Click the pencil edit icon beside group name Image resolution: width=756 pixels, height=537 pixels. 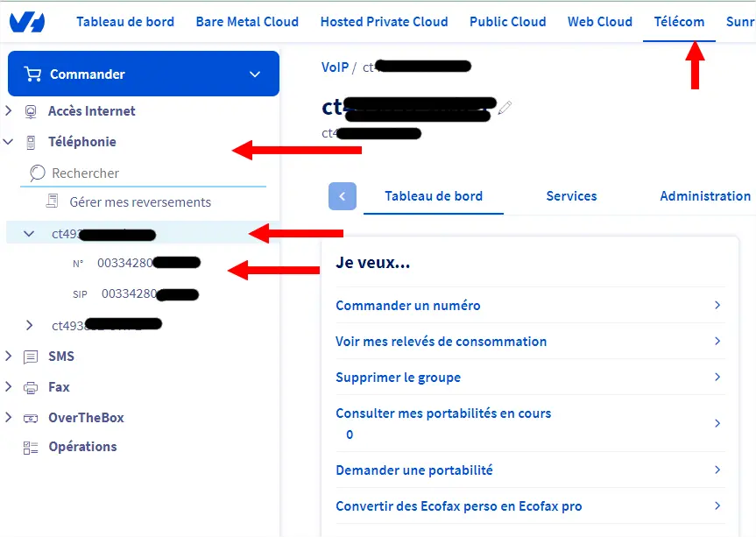click(x=505, y=108)
